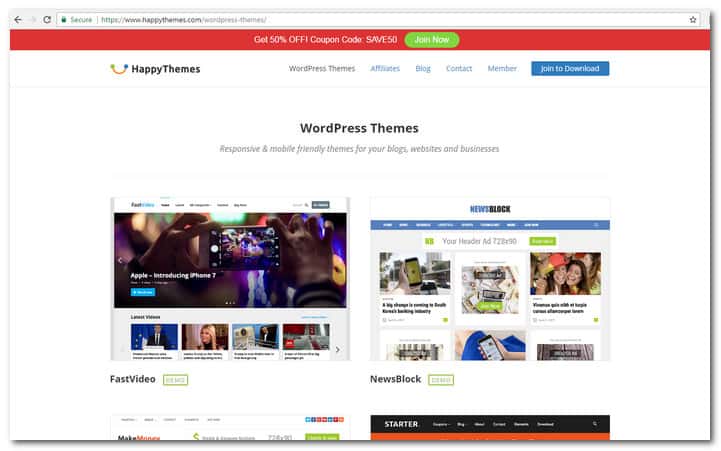This screenshot has height=451, width=721.
Task: Click the browser forward arrow
Action: pyautogui.click(x=32, y=19)
